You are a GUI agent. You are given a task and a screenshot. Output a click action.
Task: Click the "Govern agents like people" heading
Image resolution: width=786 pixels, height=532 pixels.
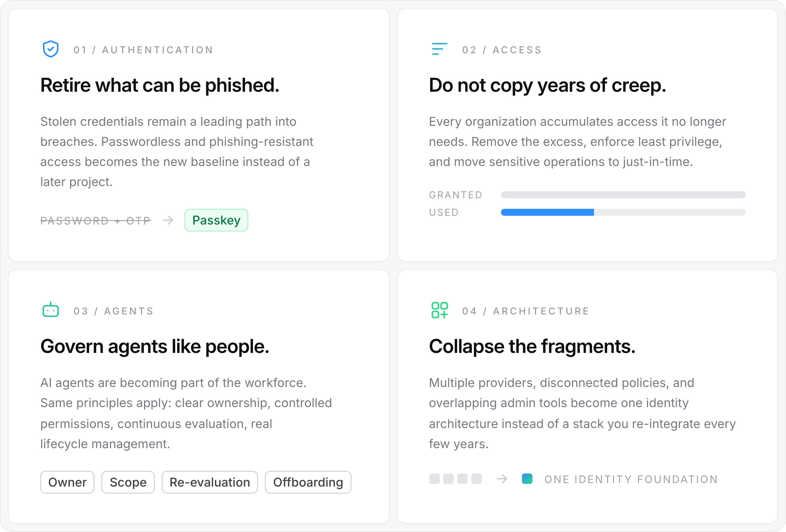pos(155,347)
